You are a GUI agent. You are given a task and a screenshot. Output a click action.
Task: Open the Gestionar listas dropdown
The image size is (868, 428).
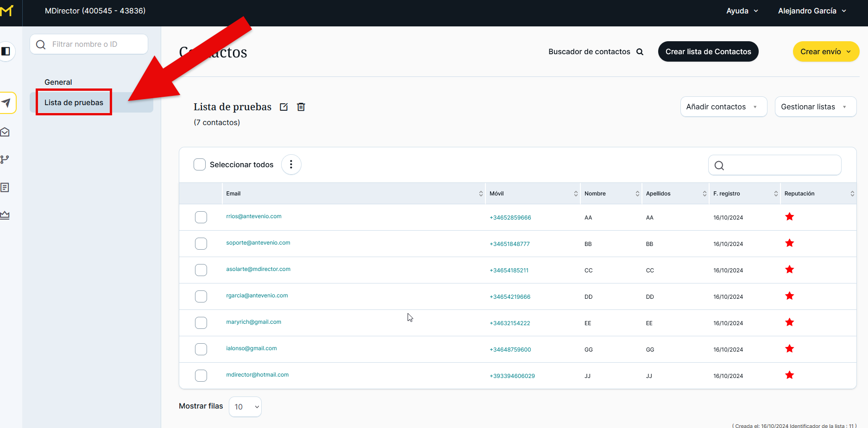point(815,107)
